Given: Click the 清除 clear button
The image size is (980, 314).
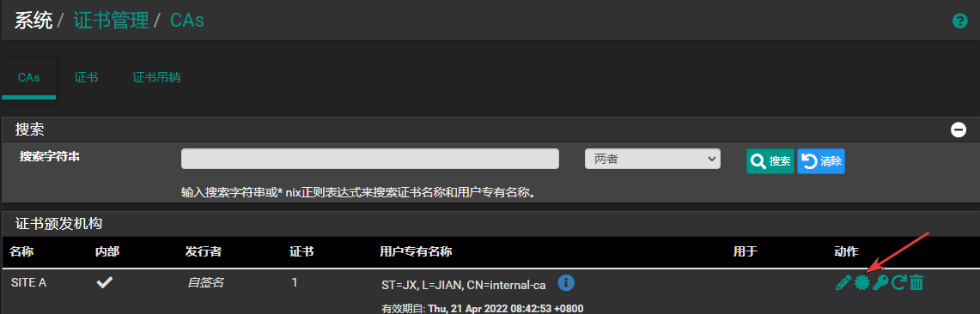Looking at the screenshot, I should pos(820,161).
